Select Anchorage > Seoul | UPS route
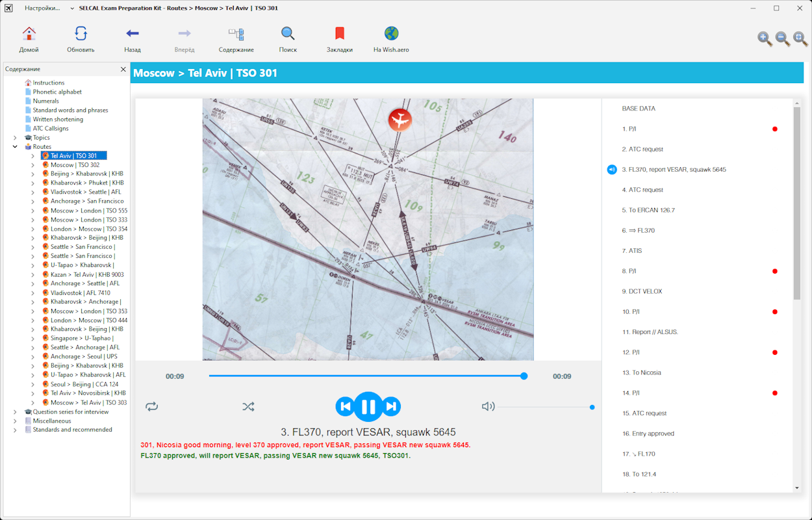 click(84, 356)
